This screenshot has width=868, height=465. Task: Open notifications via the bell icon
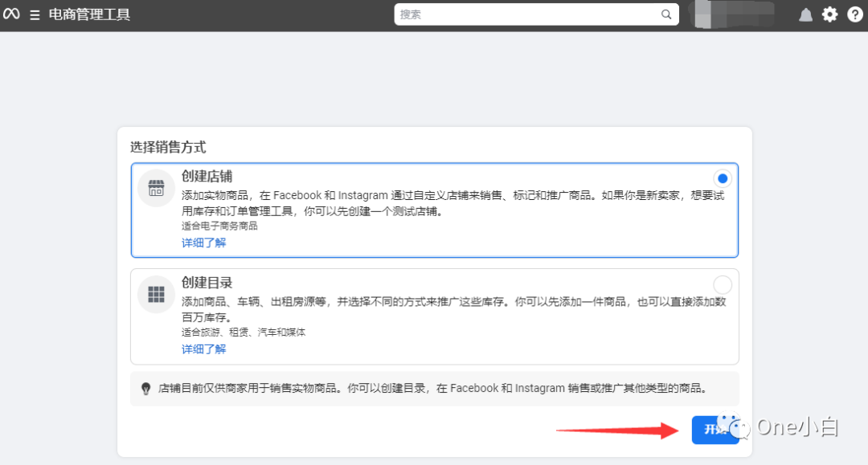click(805, 14)
